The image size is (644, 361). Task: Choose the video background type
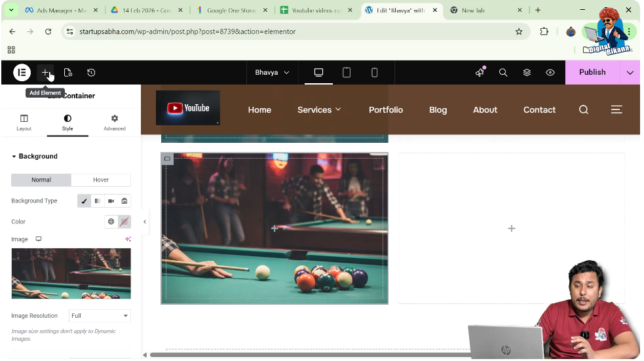pyautogui.click(x=111, y=201)
